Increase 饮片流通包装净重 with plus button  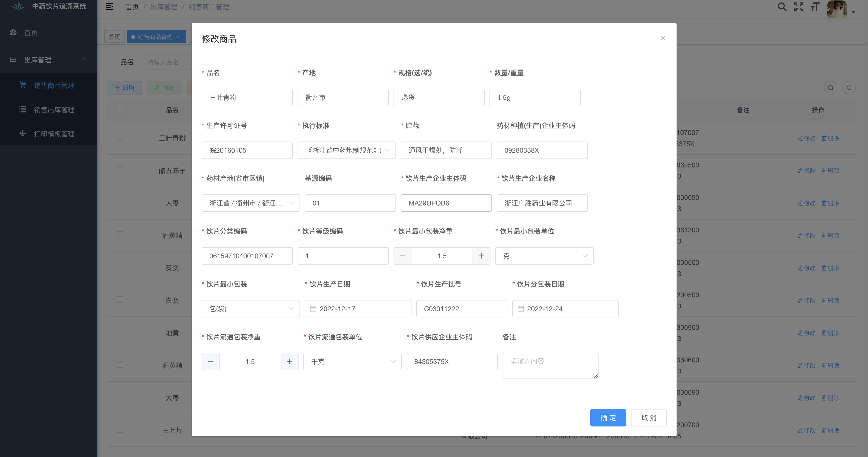289,362
